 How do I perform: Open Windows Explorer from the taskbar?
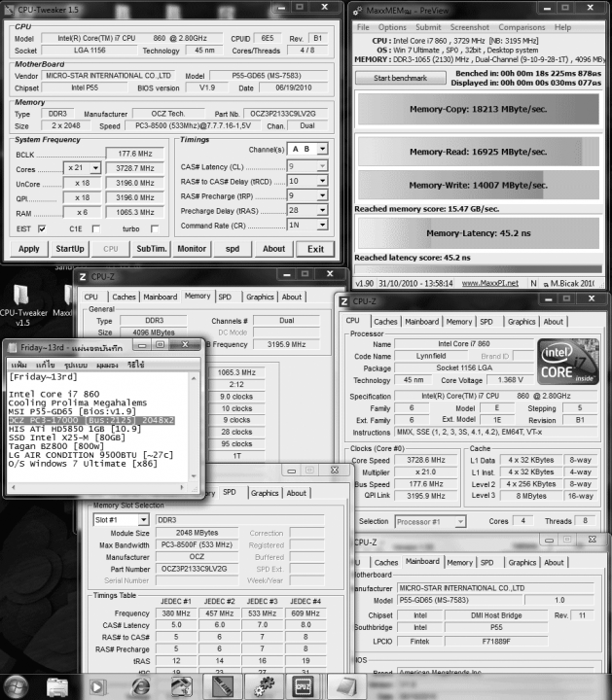coord(57,687)
